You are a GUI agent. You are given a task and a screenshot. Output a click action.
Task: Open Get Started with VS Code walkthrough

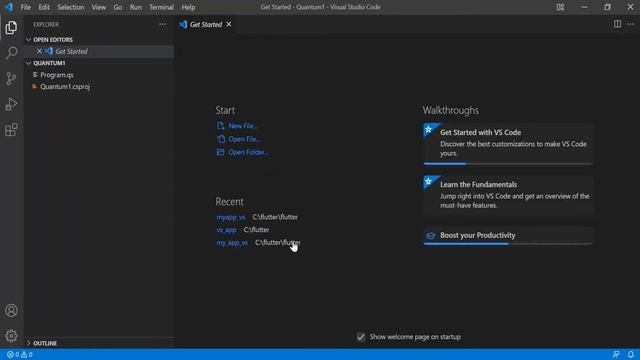click(508, 143)
